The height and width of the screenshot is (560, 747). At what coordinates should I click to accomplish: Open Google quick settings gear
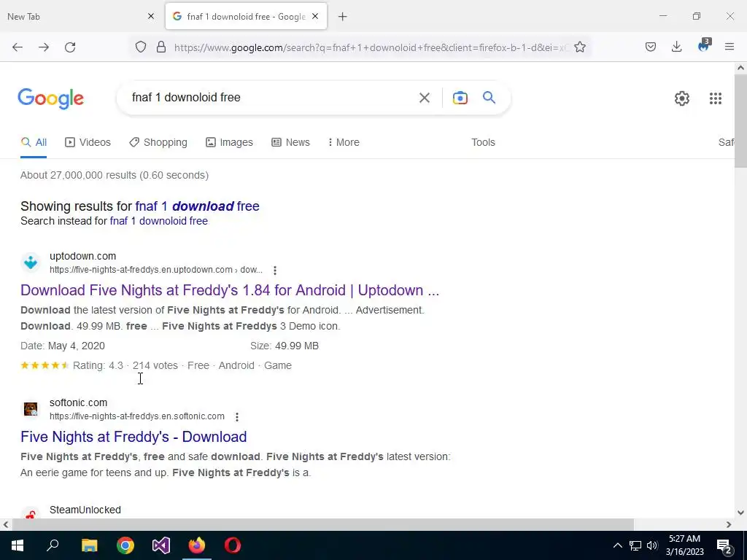(682, 98)
